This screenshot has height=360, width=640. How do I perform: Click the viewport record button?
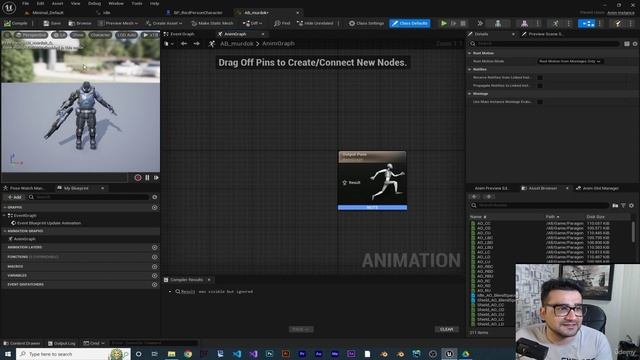138,178
